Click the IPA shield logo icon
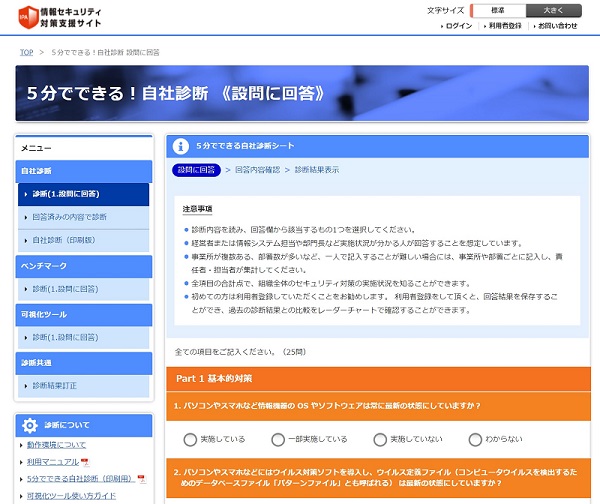The width and height of the screenshot is (600, 504). 28,17
